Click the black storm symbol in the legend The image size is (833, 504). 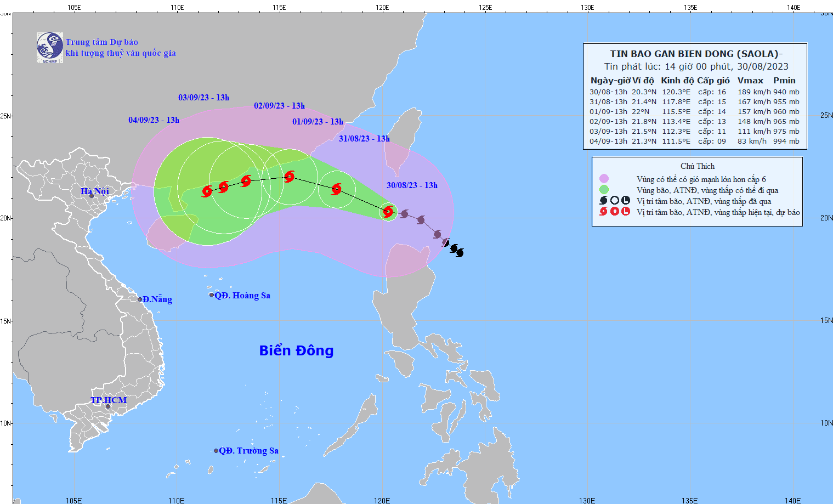coord(604,201)
